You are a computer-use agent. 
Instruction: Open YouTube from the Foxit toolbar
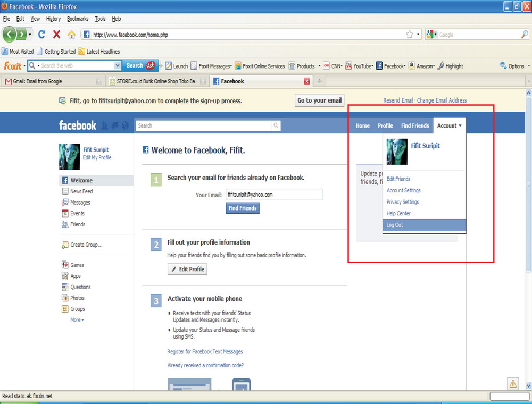[359, 66]
